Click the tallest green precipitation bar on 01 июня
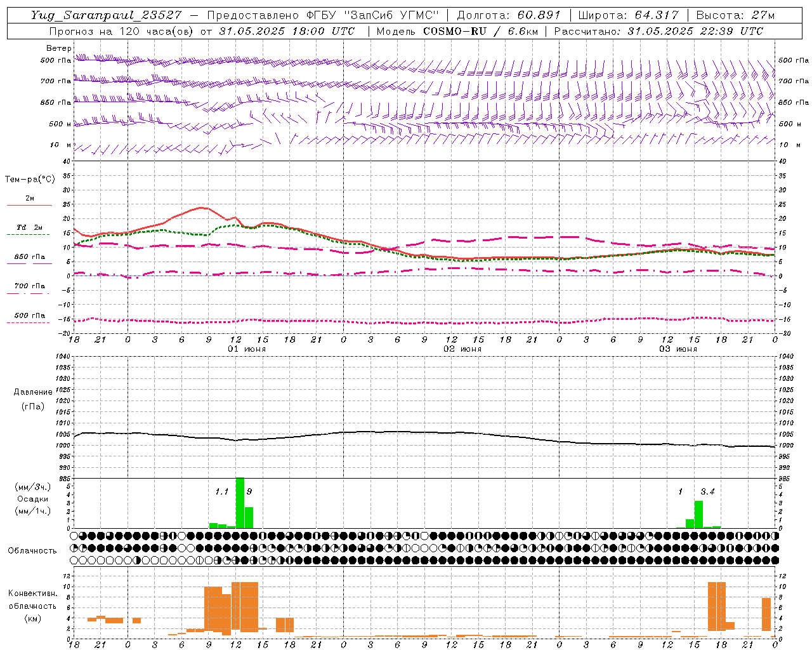This screenshot has height=650, width=812. coord(240,503)
